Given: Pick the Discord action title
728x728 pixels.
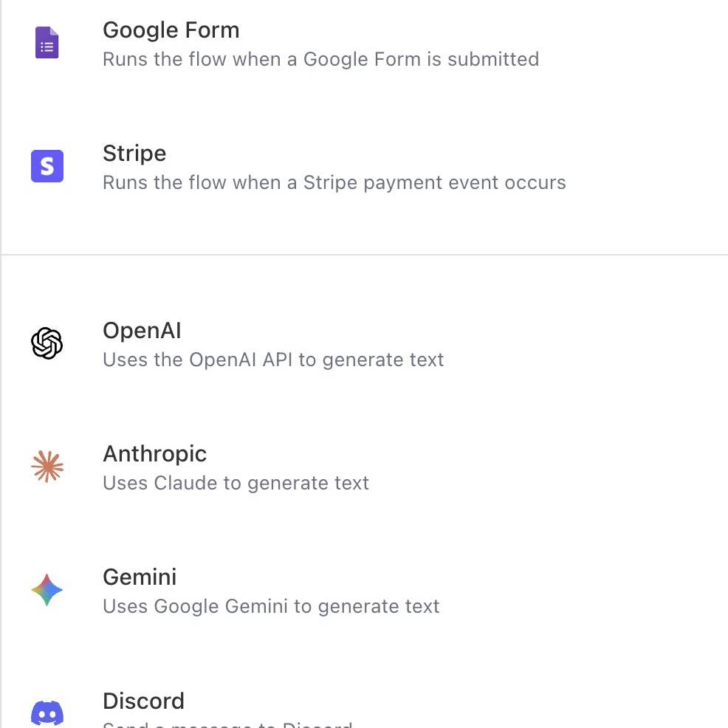Looking at the screenshot, I should click(143, 701).
